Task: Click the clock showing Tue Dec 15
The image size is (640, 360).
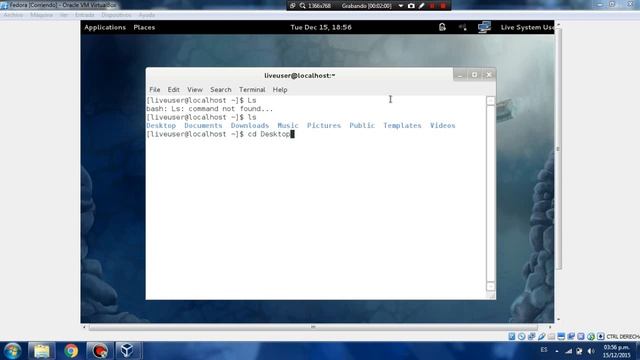Action: (321, 27)
